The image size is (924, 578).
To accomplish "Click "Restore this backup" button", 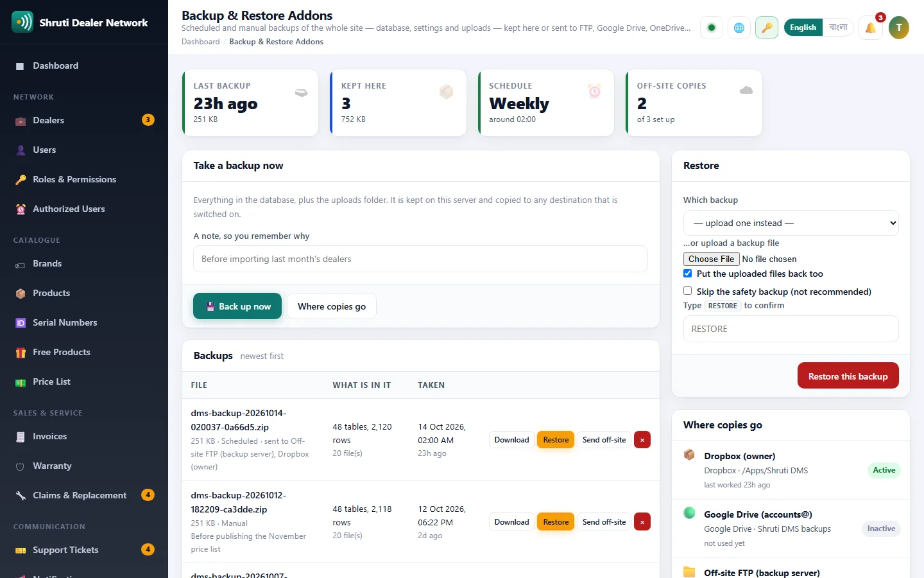I will 848,376.
